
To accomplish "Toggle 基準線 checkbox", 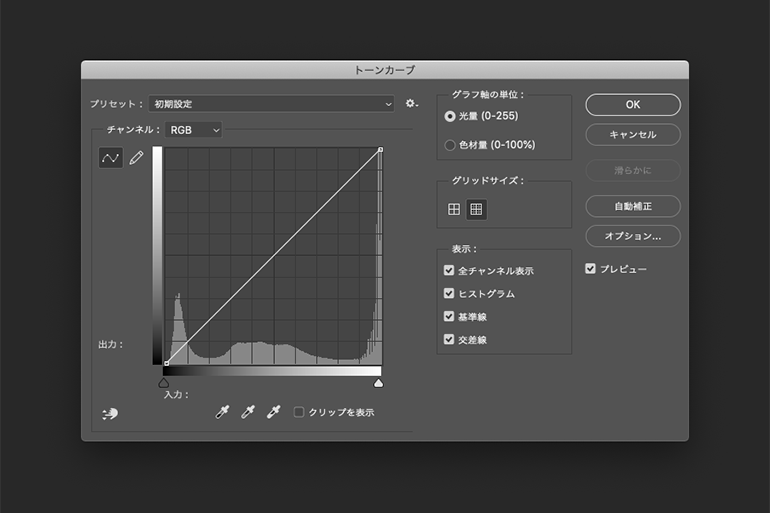I will pos(449,316).
